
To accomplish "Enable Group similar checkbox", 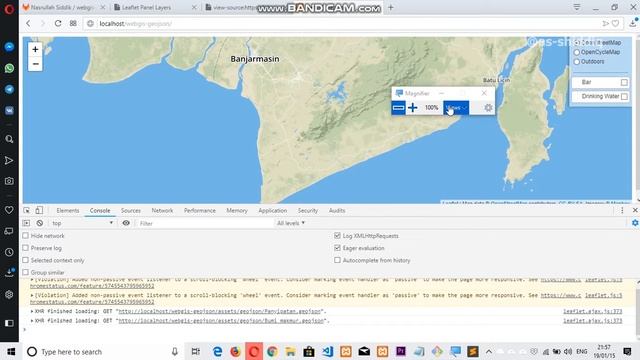I will [x=26, y=272].
